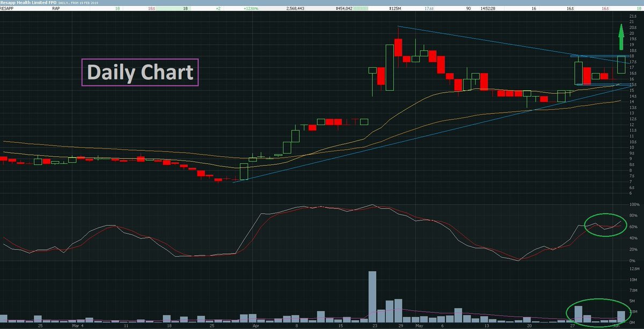Click the 'Resapp Health Limited FPO' chart title
Viewport: 644px width, 329px height.
[x=28, y=3]
